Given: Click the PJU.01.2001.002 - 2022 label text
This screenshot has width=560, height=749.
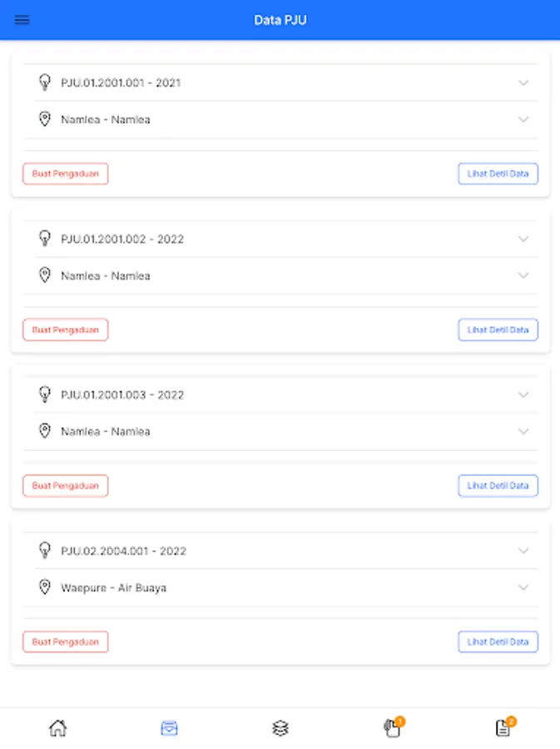Looking at the screenshot, I should pyautogui.click(x=122, y=239).
